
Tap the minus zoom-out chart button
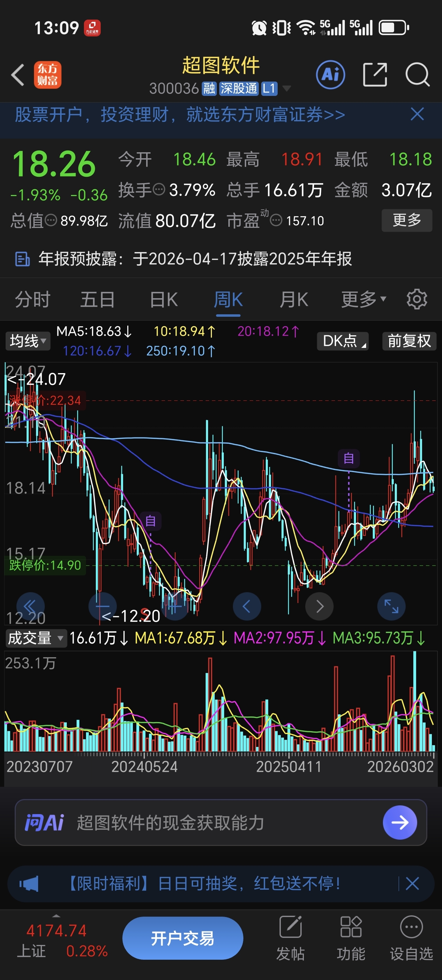tap(102, 606)
